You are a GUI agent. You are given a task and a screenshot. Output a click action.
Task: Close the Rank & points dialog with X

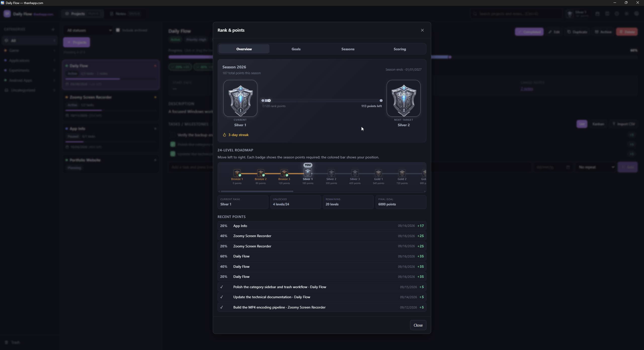[422, 30]
